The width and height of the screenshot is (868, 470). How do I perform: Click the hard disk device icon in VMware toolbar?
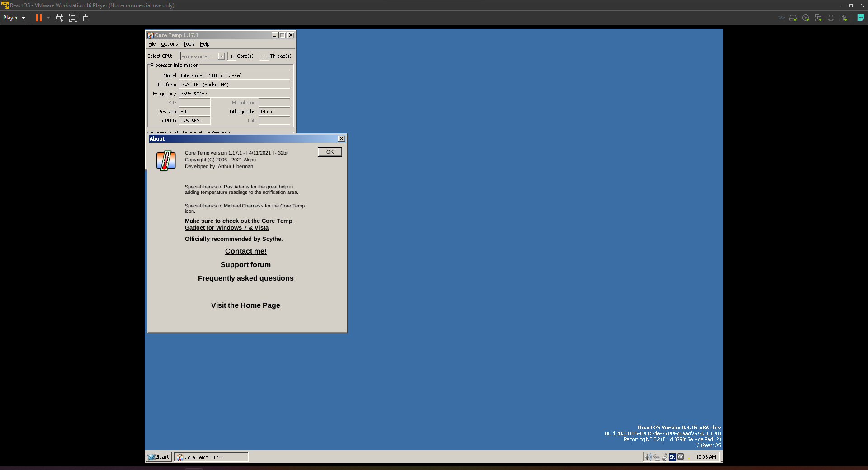click(793, 18)
